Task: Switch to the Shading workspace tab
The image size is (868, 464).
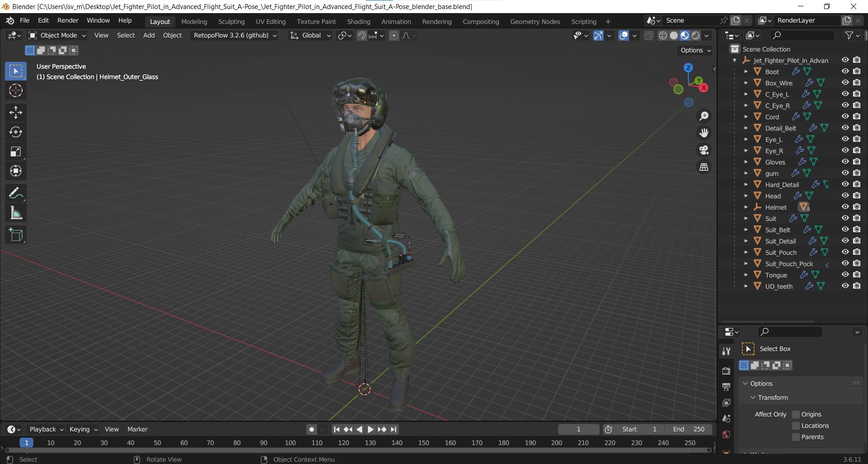Action: [x=359, y=21]
